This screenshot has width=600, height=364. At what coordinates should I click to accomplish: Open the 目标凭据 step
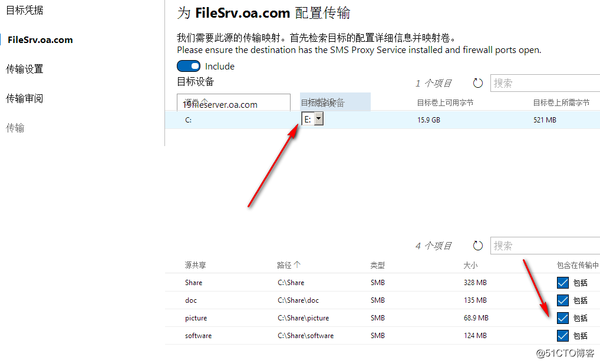25,11
